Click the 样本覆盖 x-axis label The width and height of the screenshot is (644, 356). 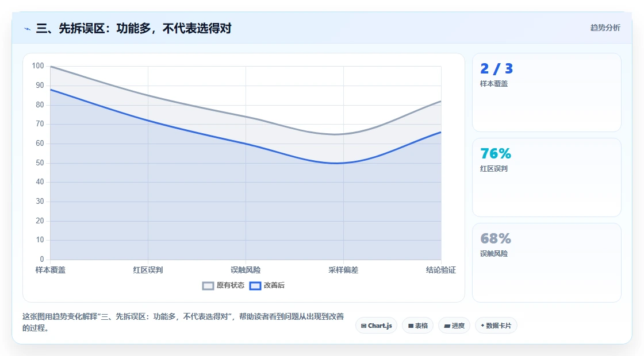point(51,270)
